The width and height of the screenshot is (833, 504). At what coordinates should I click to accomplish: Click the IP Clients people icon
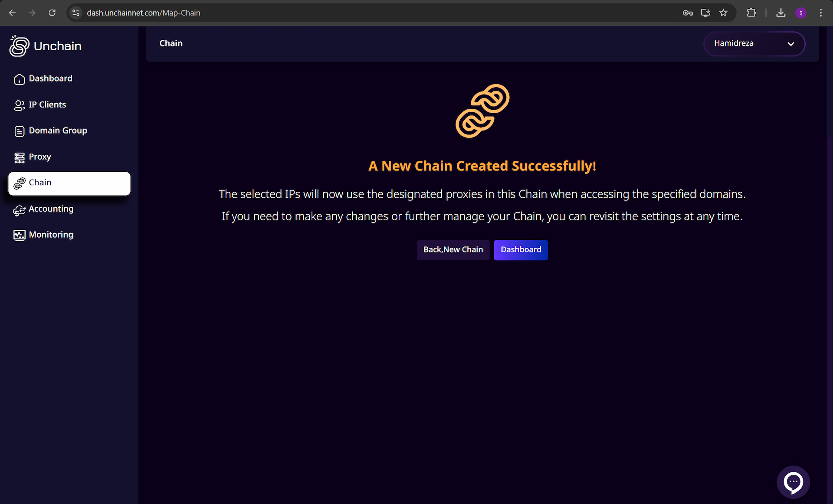tap(19, 105)
